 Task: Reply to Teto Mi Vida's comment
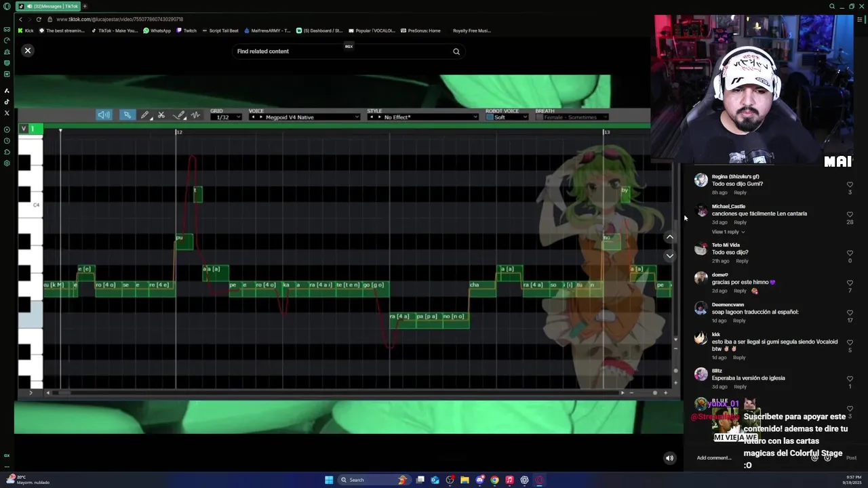[742, 261]
